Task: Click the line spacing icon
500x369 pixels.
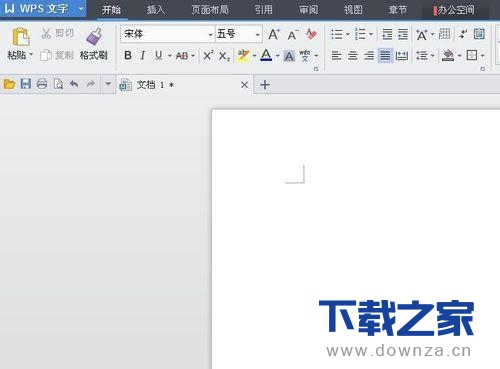Action: click(422, 56)
